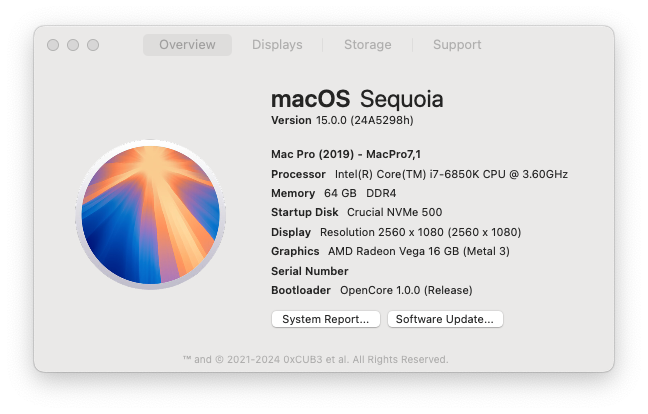Click the Processor information line
648x414 pixels.
(x=419, y=174)
